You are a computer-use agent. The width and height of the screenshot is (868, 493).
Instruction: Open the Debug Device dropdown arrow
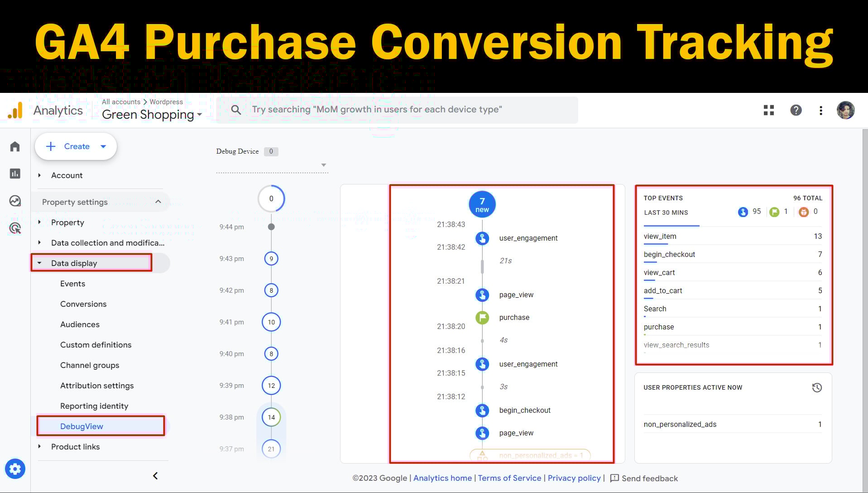point(324,165)
